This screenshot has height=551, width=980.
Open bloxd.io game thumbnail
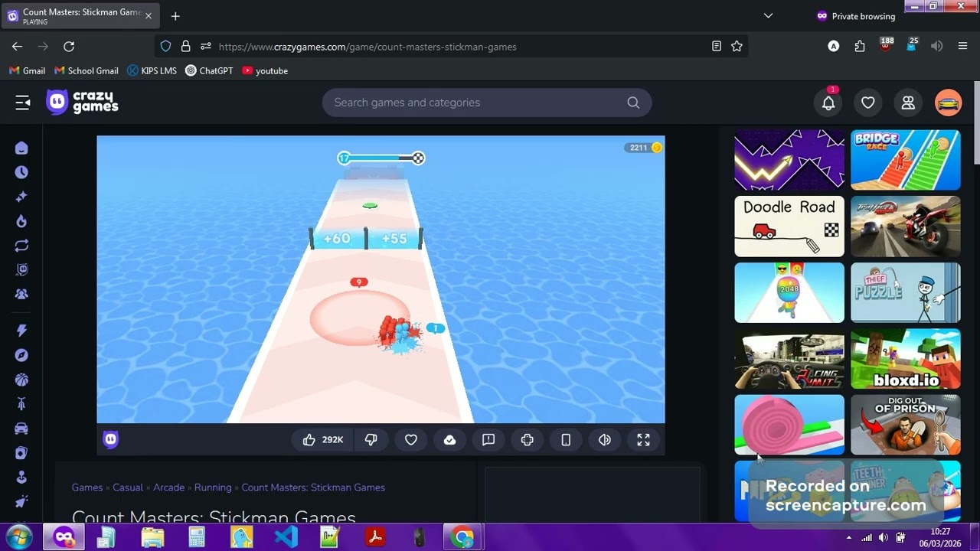pos(906,359)
